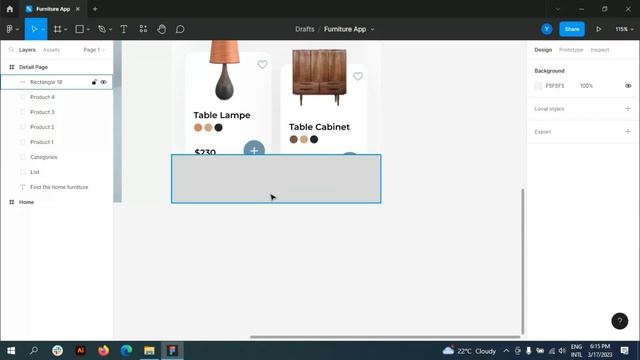Present the prototype with play icon
The image size is (640, 360).
click(598, 29)
